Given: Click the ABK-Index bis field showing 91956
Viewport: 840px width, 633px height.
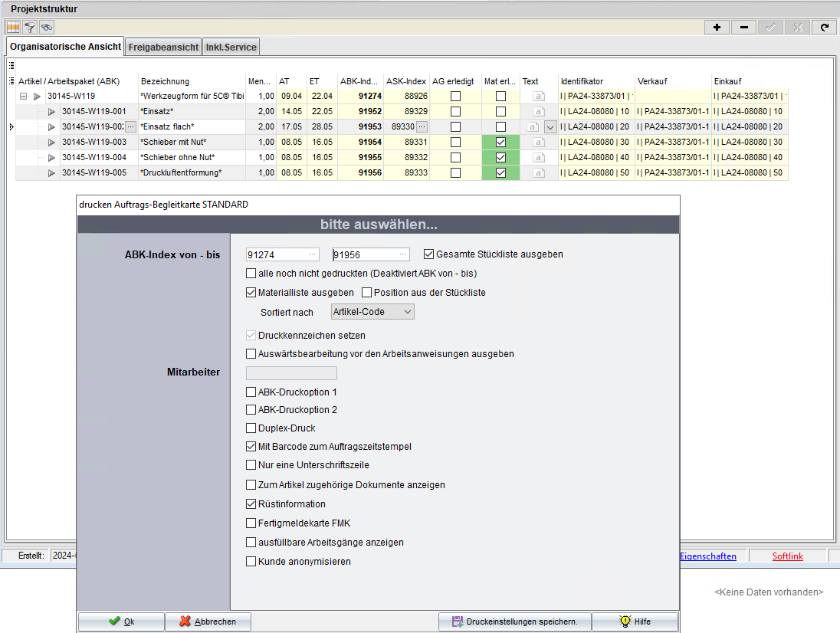Looking at the screenshot, I should [x=365, y=254].
